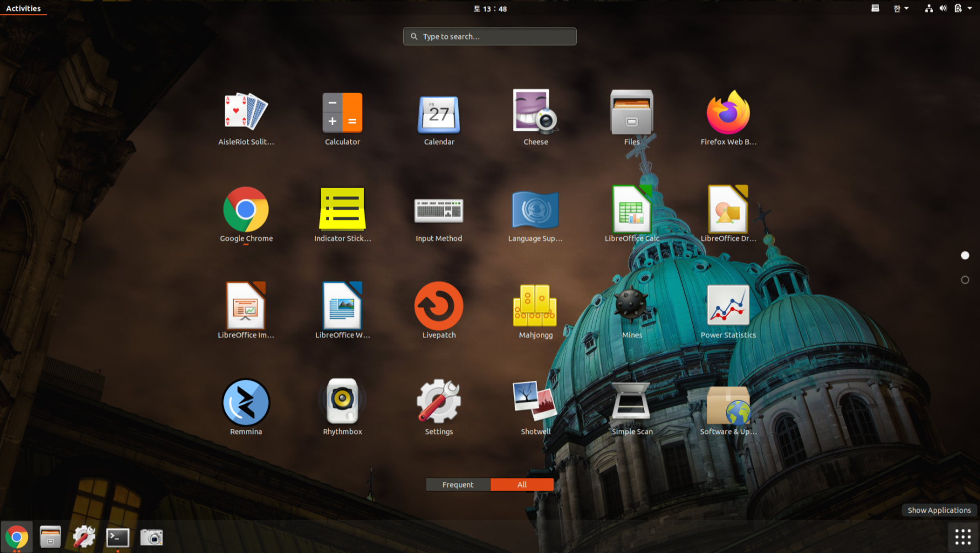Open Simple Scan
This screenshot has height=553, width=980.
coord(632,408)
